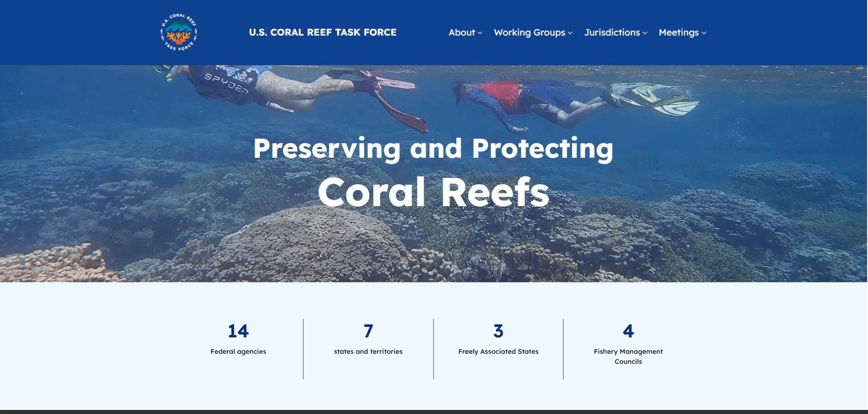Click the "states and territories" label

click(368, 352)
